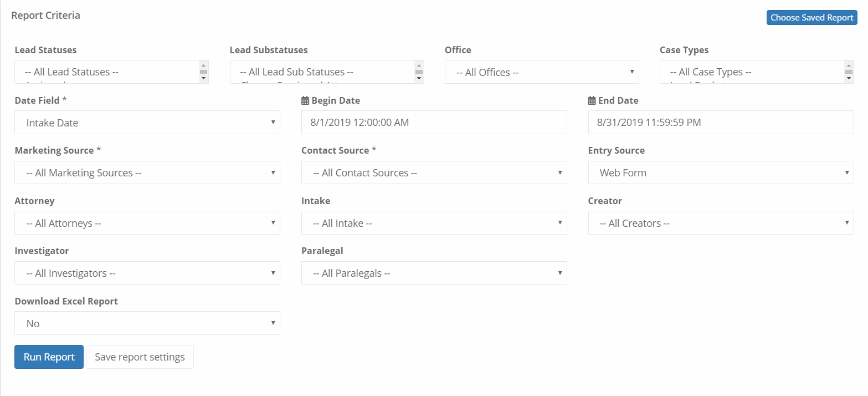Expand the Investigator dropdown

pos(147,273)
